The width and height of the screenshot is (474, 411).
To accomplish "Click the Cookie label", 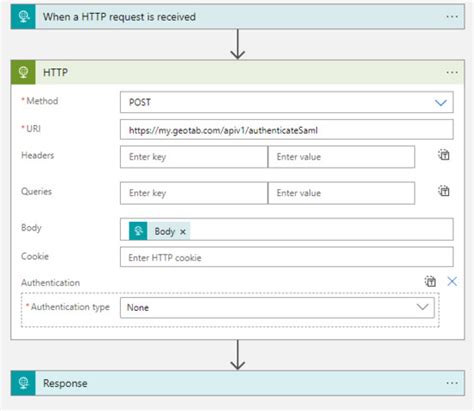I will click(x=35, y=256).
